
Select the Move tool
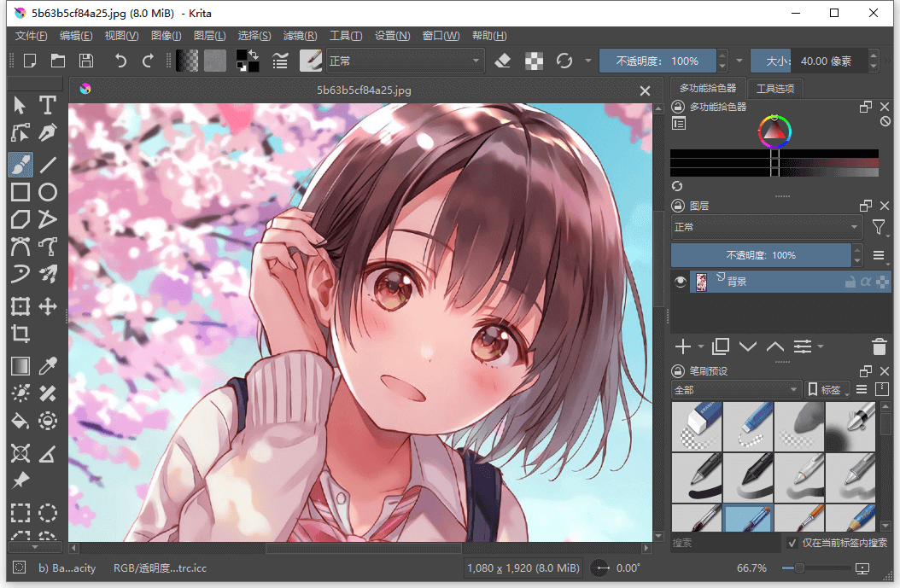coord(48,306)
